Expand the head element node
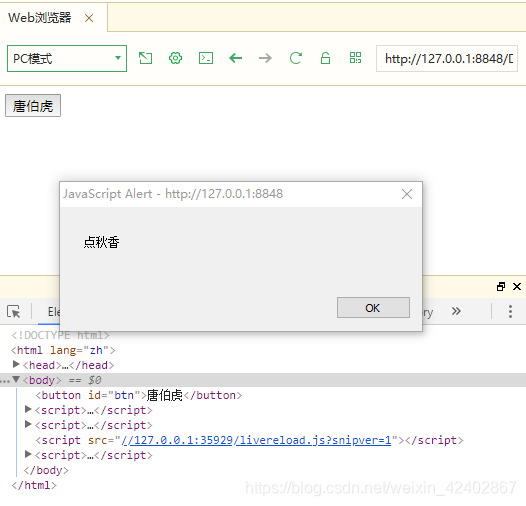 (x=16, y=364)
